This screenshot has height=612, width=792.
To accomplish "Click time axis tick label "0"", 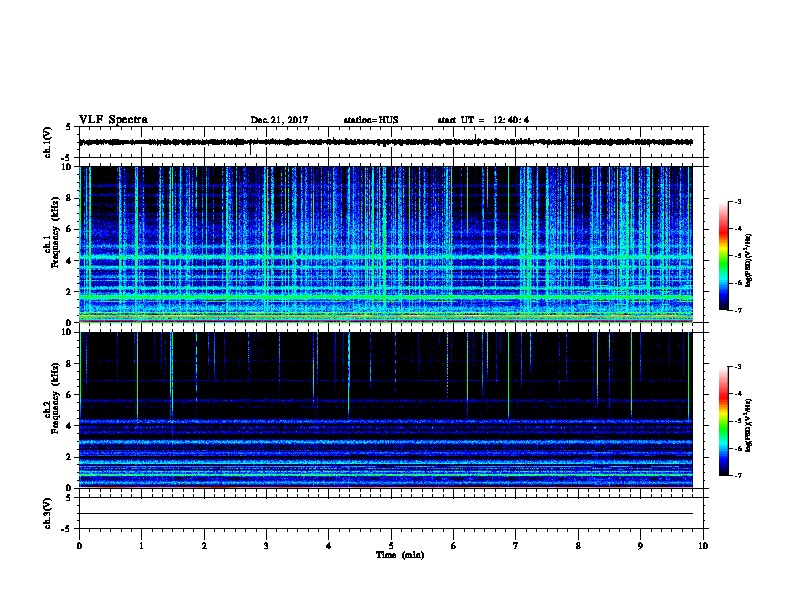I will click(x=79, y=546).
